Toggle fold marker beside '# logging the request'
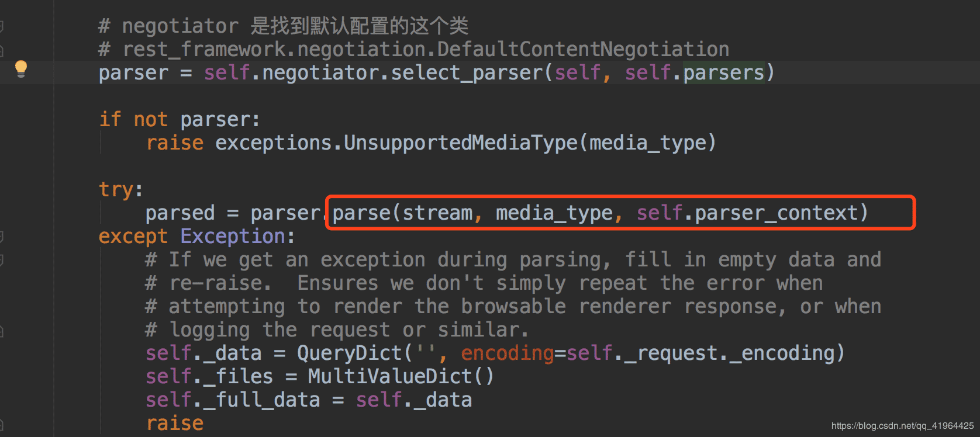The image size is (980, 437). (2, 331)
